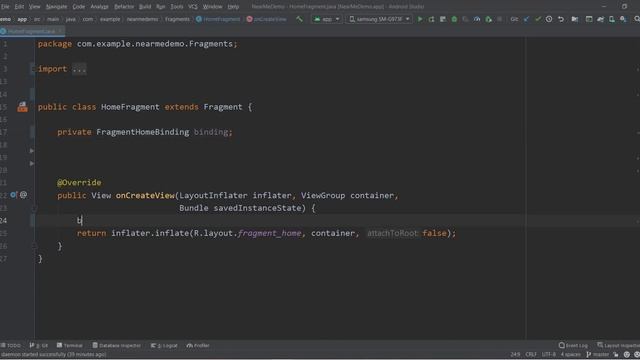Open the AVD Manager icon
The height and width of the screenshot is (360, 640).
(612, 19)
